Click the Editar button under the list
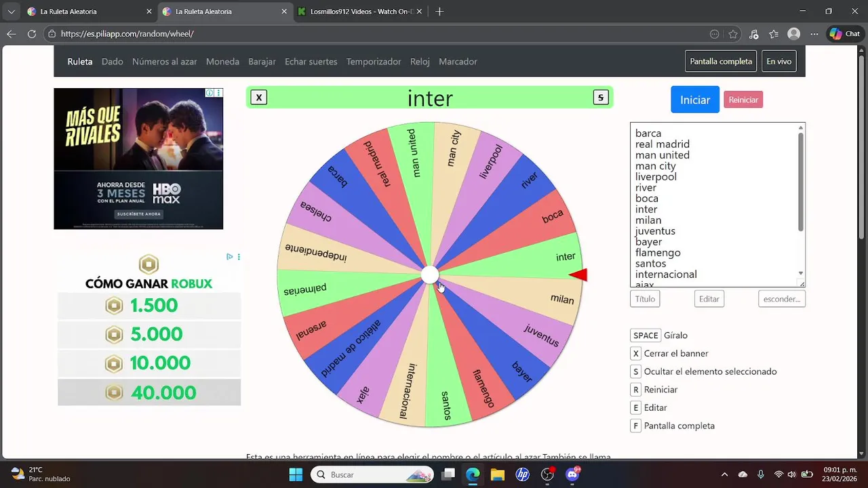The image size is (868, 488). pyautogui.click(x=709, y=299)
